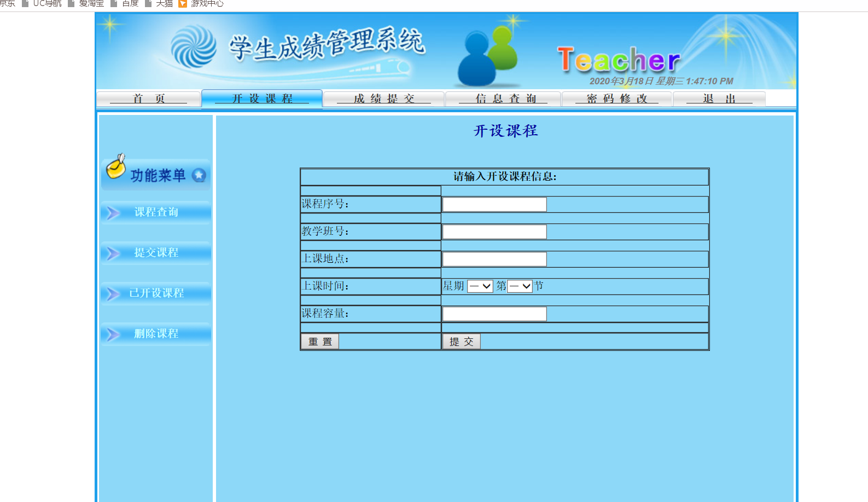Open the 信息查询 tab
The width and height of the screenshot is (868, 502).
coord(503,99)
